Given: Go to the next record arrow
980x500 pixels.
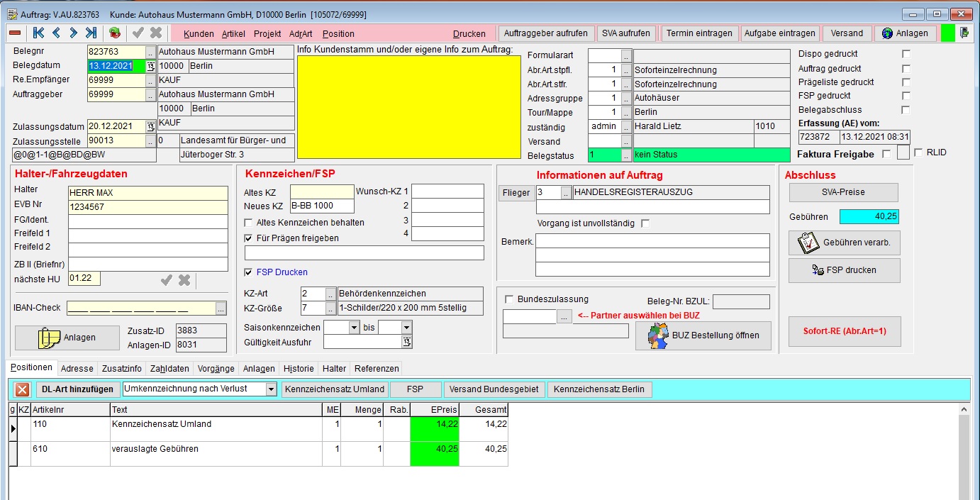Looking at the screenshot, I should point(73,33).
